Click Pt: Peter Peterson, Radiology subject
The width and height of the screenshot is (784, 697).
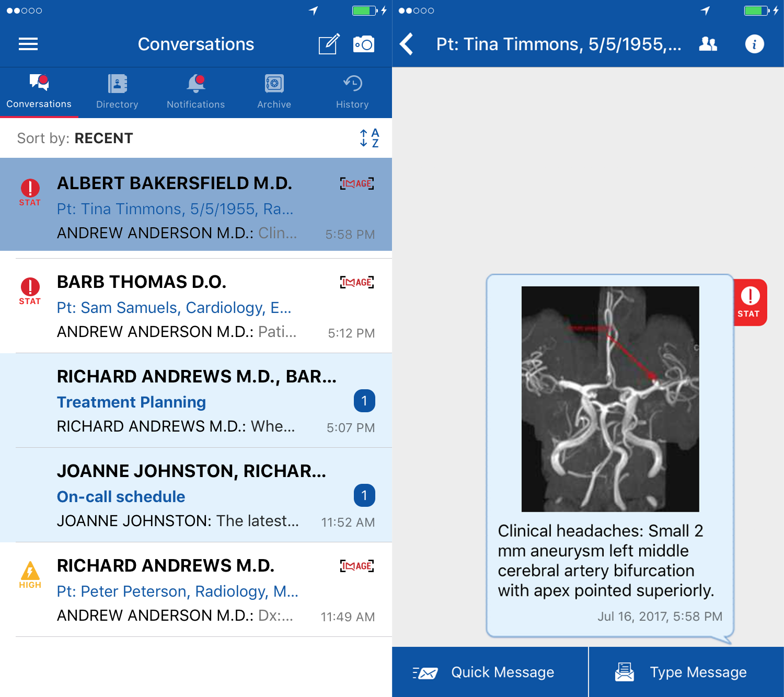coord(178,591)
